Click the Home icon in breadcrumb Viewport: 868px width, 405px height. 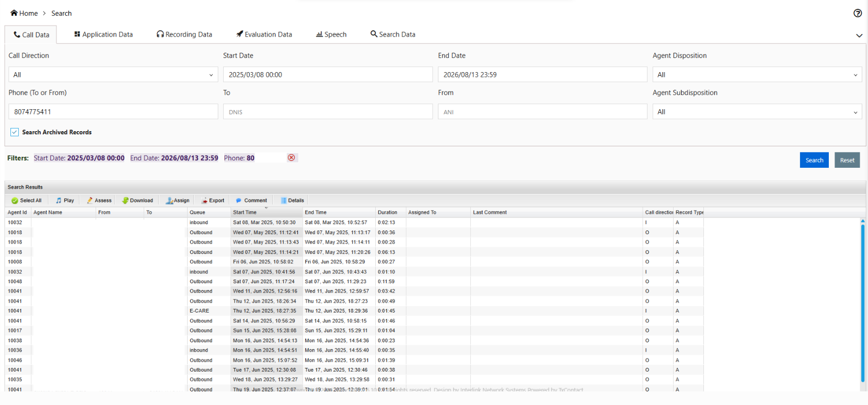tap(14, 13)
